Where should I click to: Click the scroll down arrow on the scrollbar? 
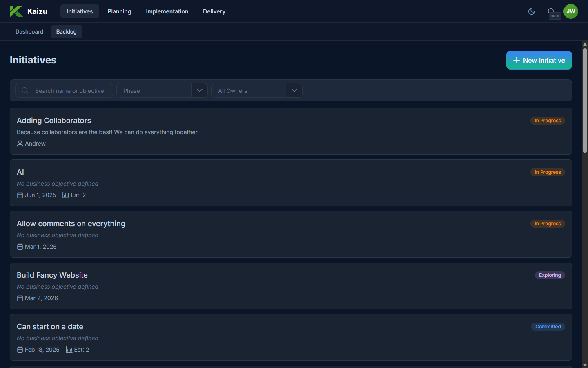pos(585,365)
